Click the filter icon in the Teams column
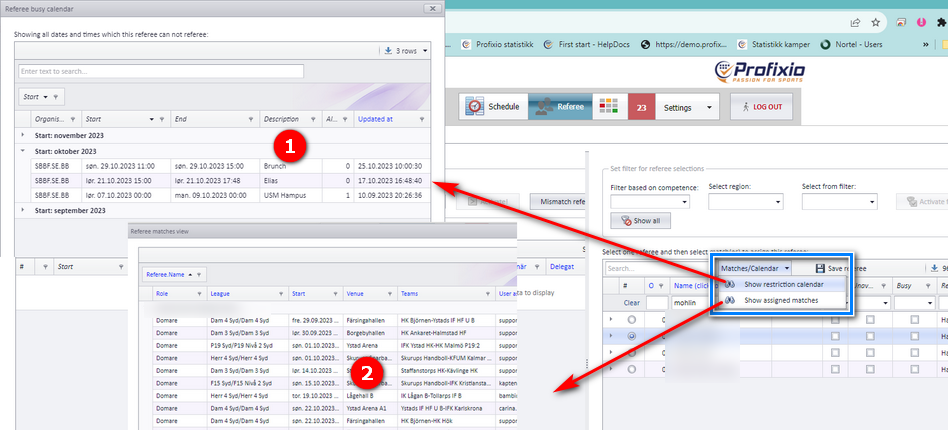Viewport: 948px width, 430px height. 487,294
